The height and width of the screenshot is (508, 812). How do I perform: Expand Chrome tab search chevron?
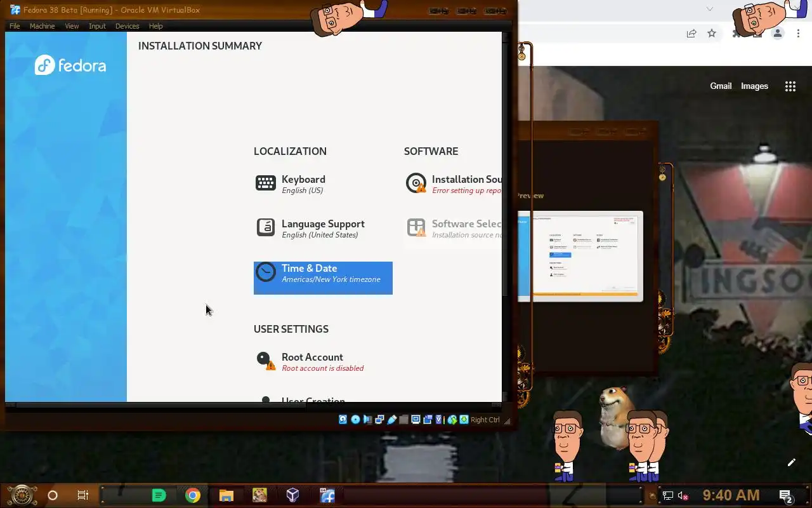tap(710, 9)
